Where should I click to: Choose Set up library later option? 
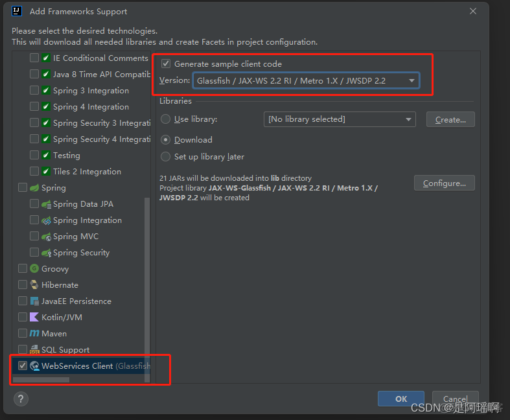click(x=165, y=156)
